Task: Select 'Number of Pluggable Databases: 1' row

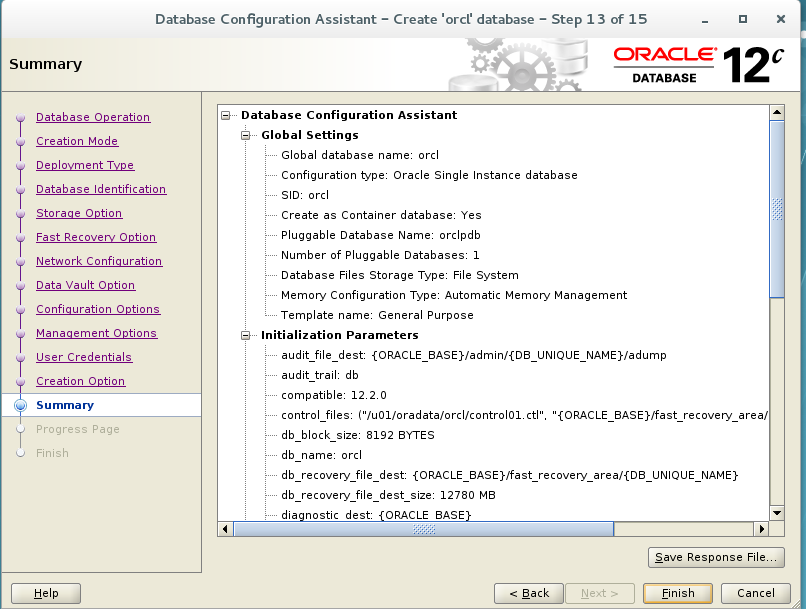Action: click(380, 255)
